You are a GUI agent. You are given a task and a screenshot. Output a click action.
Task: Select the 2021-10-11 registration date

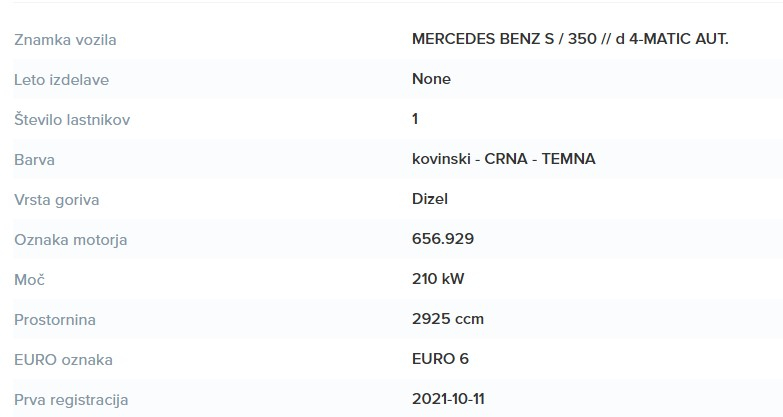click(x=448, y=399)
